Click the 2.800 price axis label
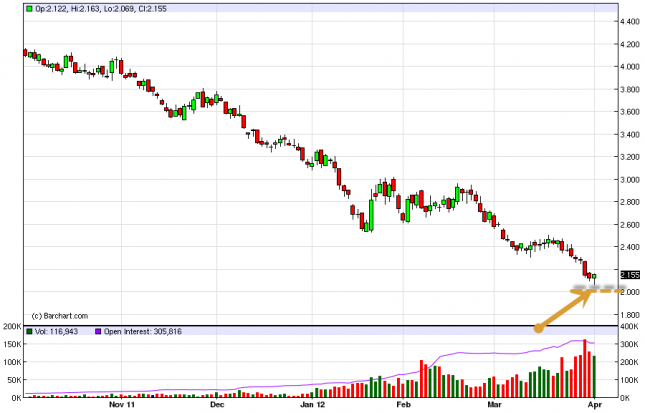645x413 pixels. 630,202
